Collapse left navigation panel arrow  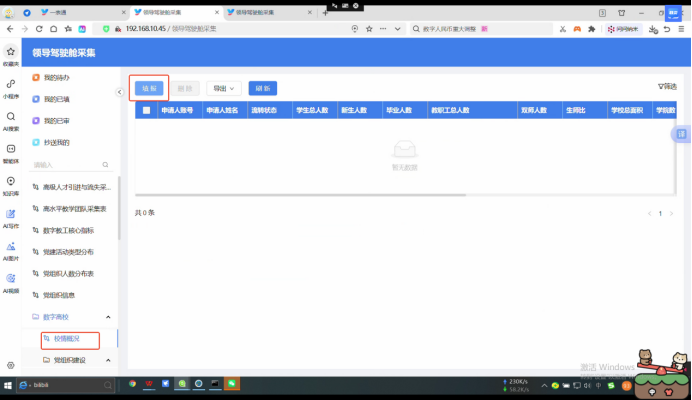tap(120, 92)
